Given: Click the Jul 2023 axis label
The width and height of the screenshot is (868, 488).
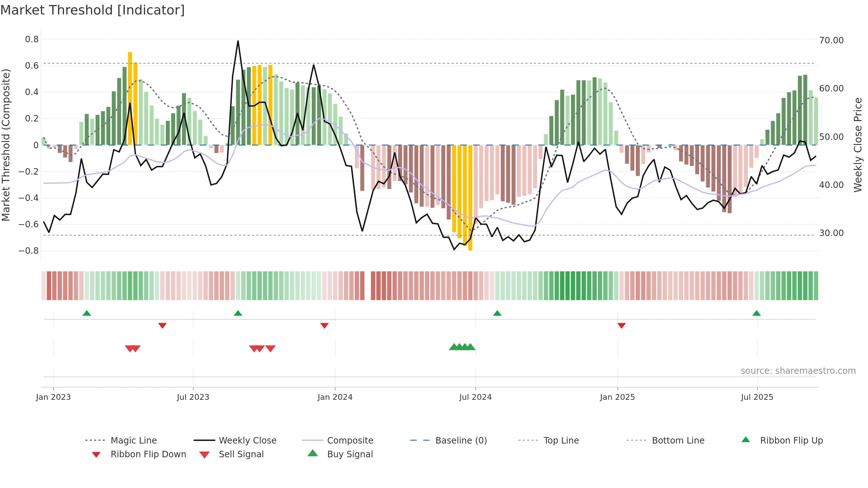Looking at the screenshot, I should pyautogui.click(x=193, y=397).
